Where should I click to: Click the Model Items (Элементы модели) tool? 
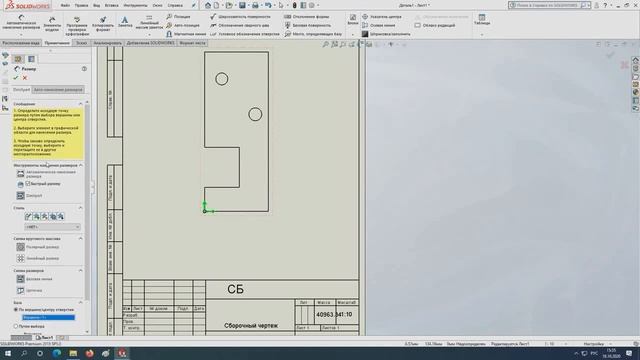[52, 24]
